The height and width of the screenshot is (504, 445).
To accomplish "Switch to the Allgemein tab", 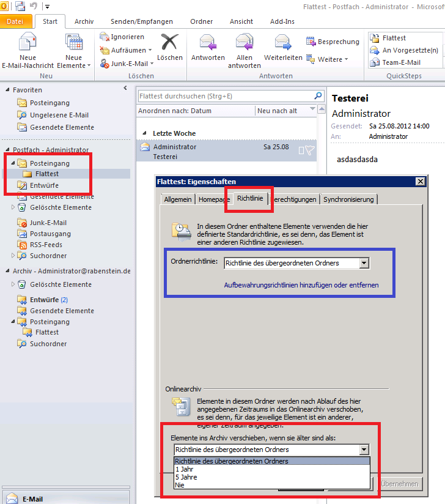I will point(178,199).
